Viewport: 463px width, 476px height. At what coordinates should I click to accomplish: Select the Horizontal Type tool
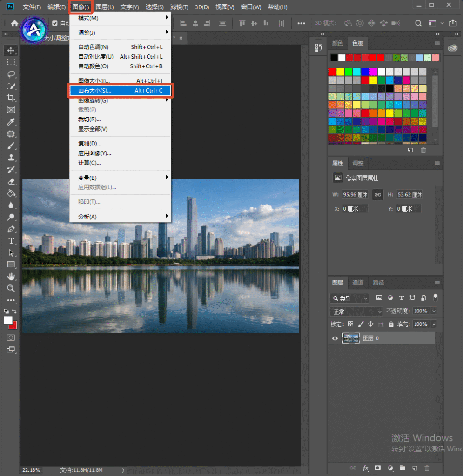point(11,241)
